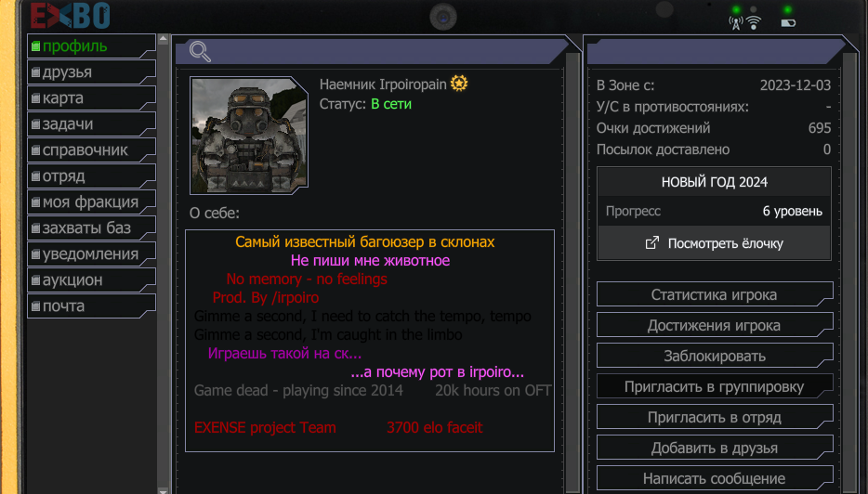Click the player avatar thumbnail
868x494 pixels.
248,136
